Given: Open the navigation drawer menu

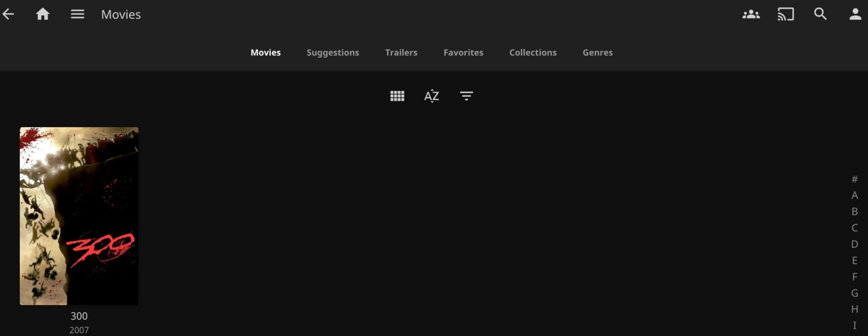Looking at the screenshot, I should [77, 14].
